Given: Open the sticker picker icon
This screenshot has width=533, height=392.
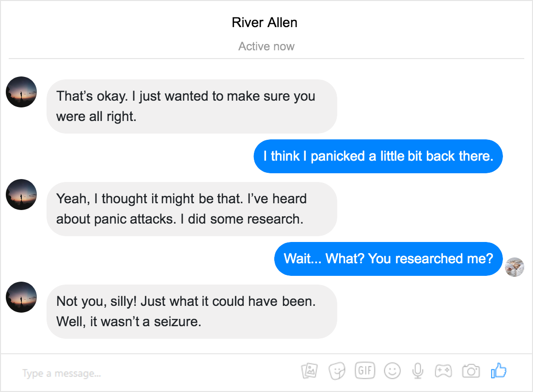Looking at the screenshot, I should (337, 371).
